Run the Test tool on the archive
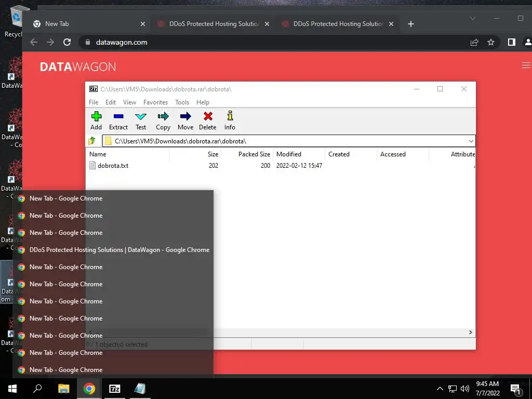 (x=141, y=121)
